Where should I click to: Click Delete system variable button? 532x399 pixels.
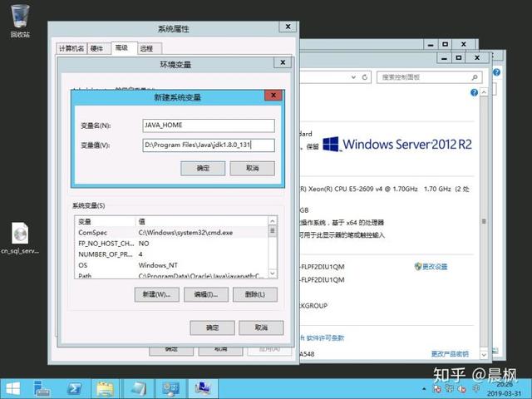tap(255, 294)
